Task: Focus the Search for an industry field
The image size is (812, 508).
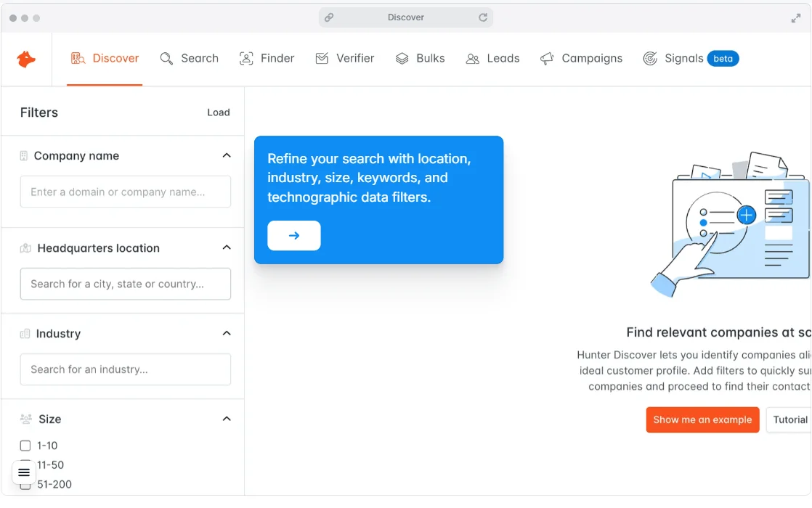Action: (126, 369)
